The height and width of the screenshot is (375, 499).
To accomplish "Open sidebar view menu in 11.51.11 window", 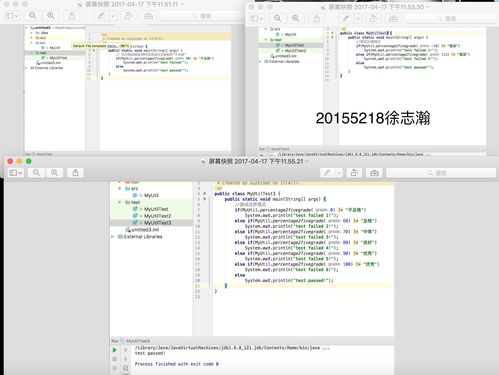I will [12, 16].
